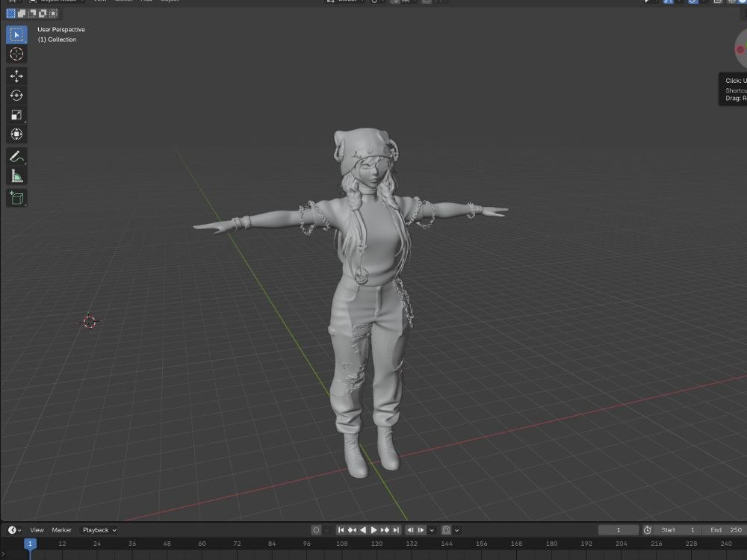747x560 pixels.
Task: Click the 'User Perspective' viewport label
Action: tap(61, 30)
